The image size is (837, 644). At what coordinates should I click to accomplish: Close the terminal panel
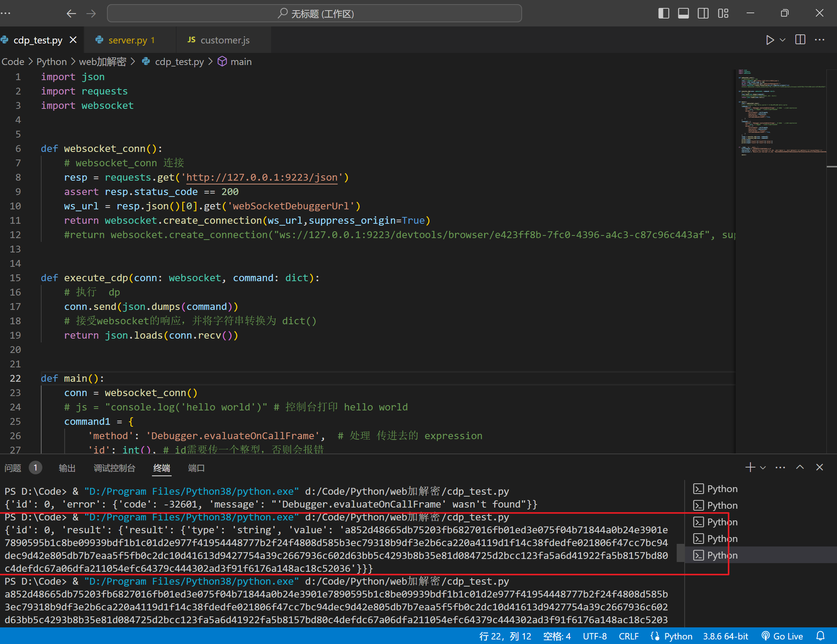819,467
